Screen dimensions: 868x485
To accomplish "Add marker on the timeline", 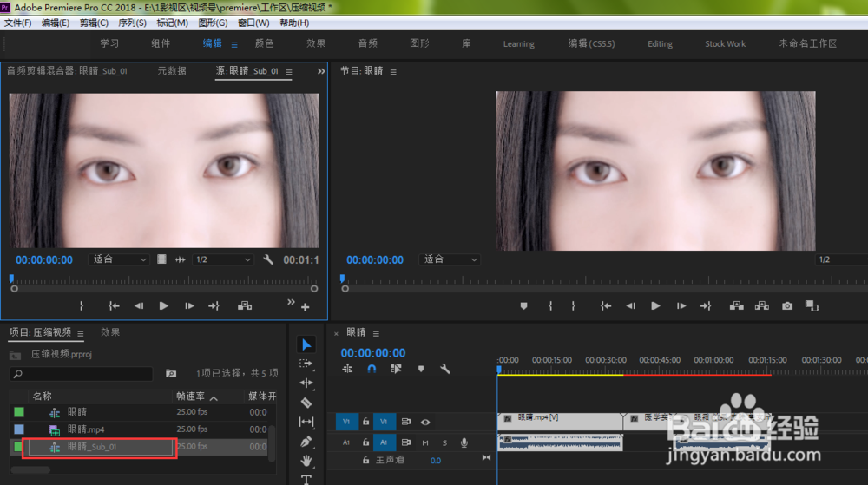I will (x=421, y=369).
